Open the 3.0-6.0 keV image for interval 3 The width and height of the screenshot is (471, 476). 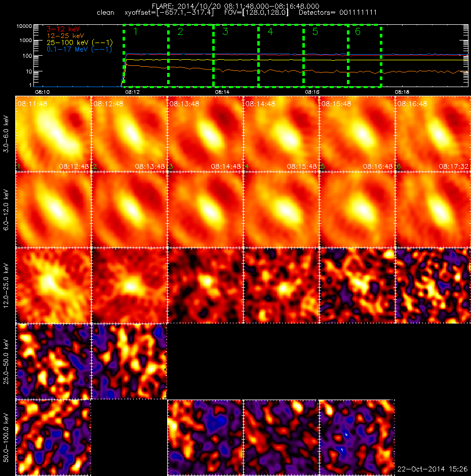tap(205, 134)
